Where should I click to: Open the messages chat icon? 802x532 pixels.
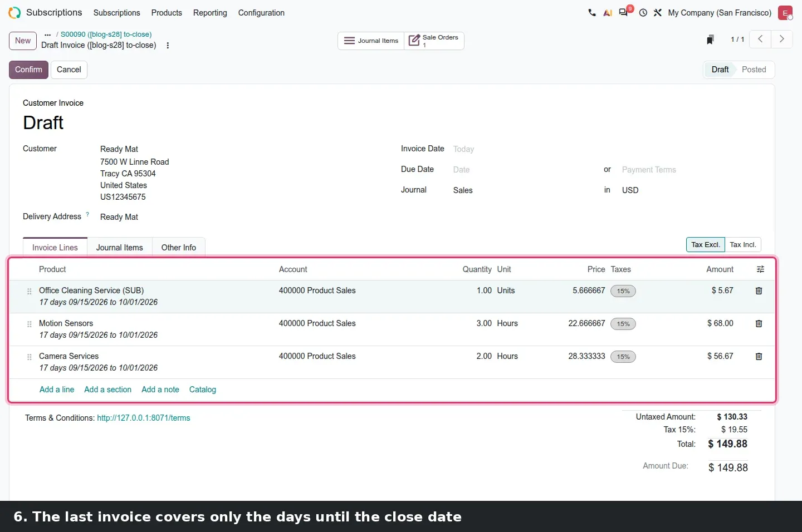pos(624,12)
